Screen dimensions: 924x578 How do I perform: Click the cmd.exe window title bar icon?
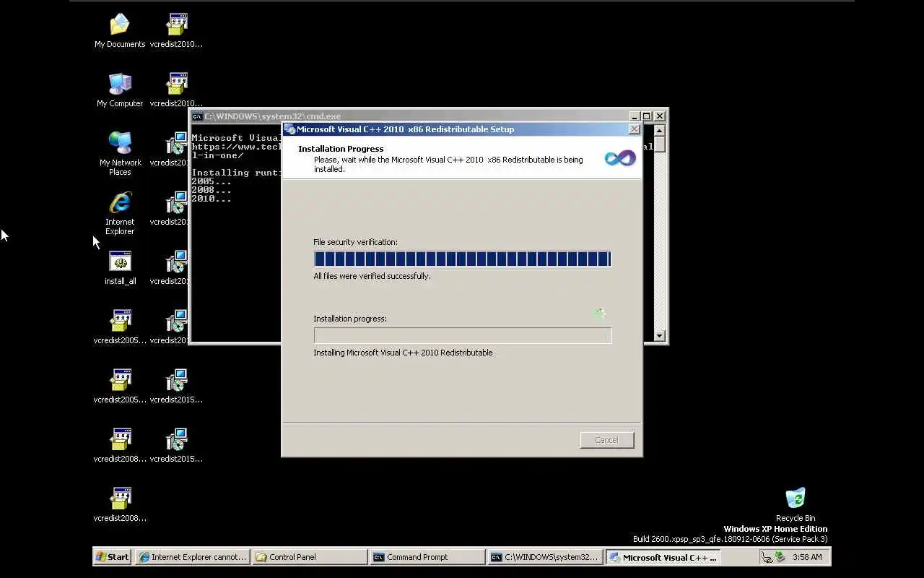(197, 116)
